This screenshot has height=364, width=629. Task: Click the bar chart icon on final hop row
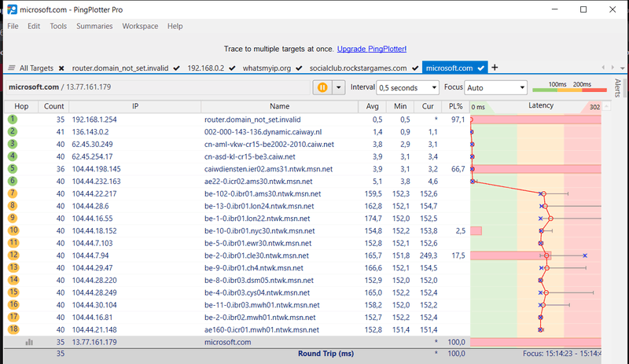tap(29, 342)
